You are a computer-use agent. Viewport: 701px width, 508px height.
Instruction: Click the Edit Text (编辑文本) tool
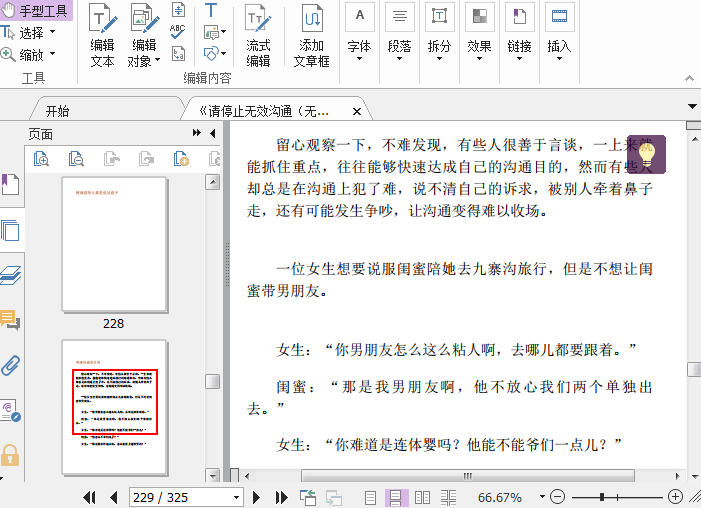[x=103, y=35]
